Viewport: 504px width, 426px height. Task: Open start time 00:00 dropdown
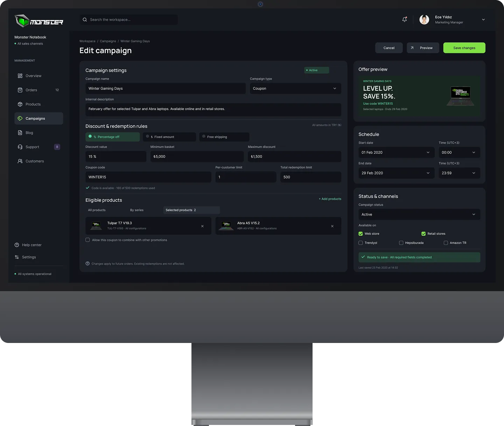pos(460,152)
